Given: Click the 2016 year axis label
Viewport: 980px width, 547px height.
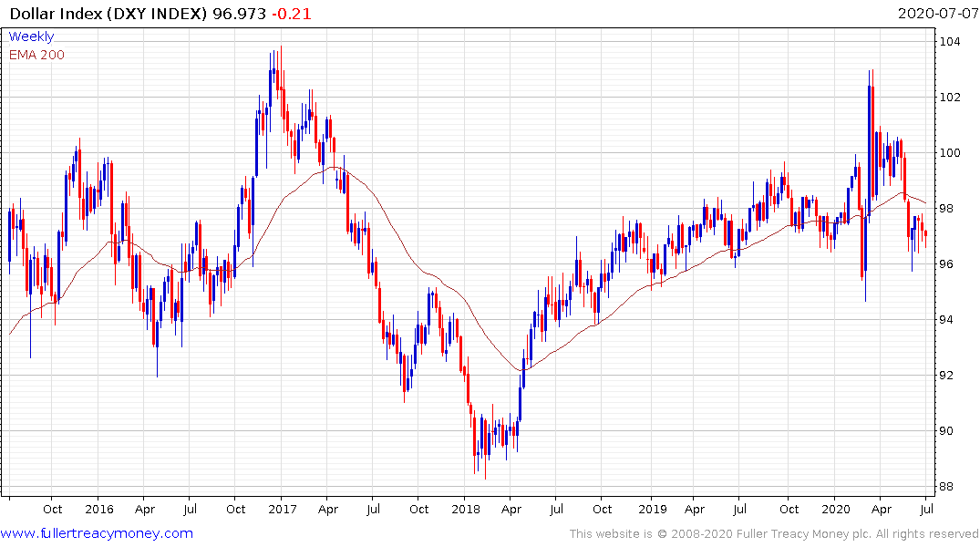Looking at the screenshot, I should [98, 509].
